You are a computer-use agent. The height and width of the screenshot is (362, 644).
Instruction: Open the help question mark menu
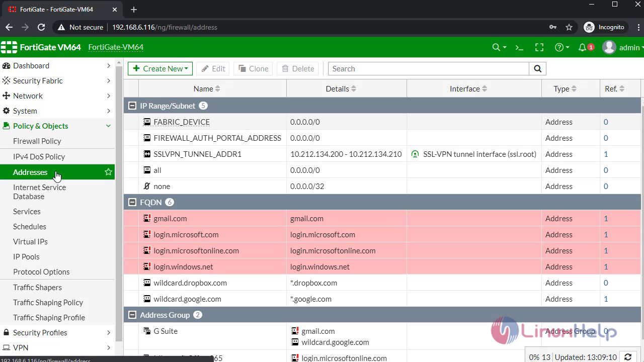(561, 47)
